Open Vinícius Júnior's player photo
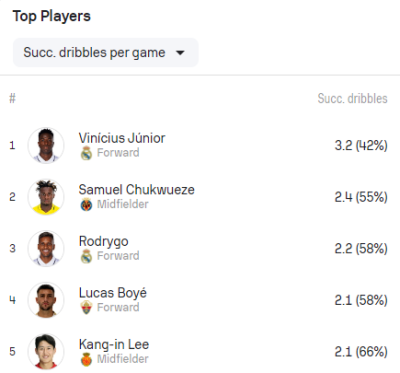This screenshot has height=373, width=400. [x=46, y=145]
